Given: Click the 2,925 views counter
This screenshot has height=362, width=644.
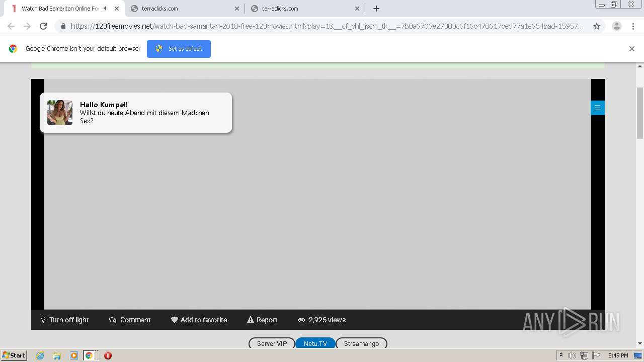Looking at the screenshot, I should pyautogui.click(x=321, y=320).
